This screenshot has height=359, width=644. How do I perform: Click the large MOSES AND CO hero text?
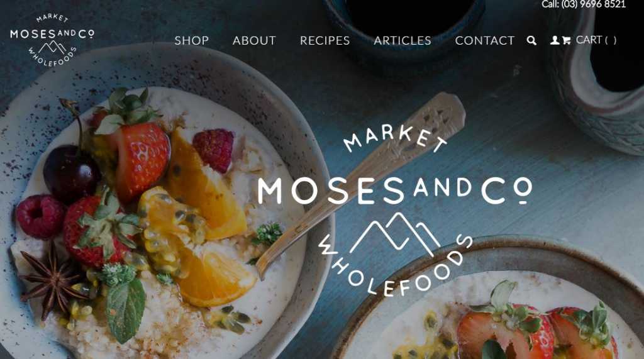coord(395,191)
